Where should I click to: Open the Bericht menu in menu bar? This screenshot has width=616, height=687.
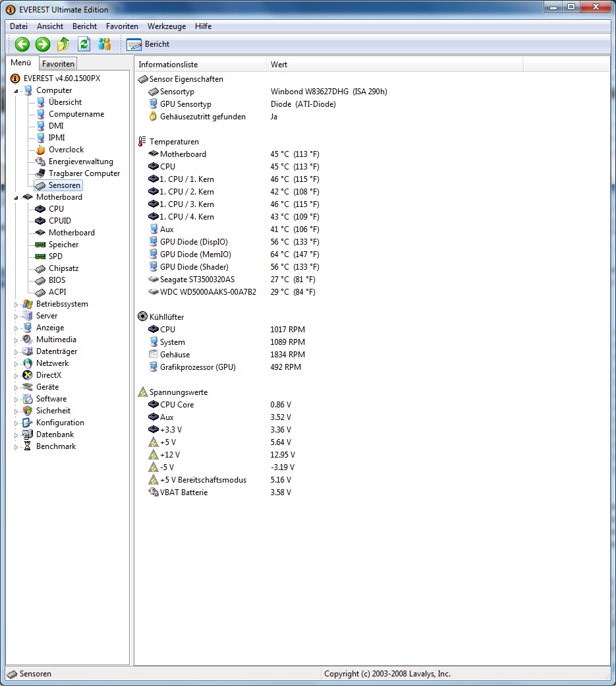[84, 26]
